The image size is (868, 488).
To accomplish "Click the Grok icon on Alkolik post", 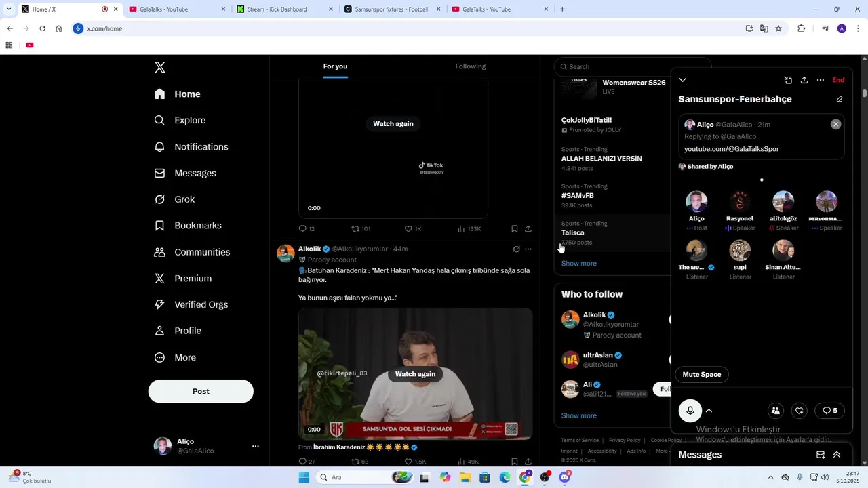I will tap(516, 249).
